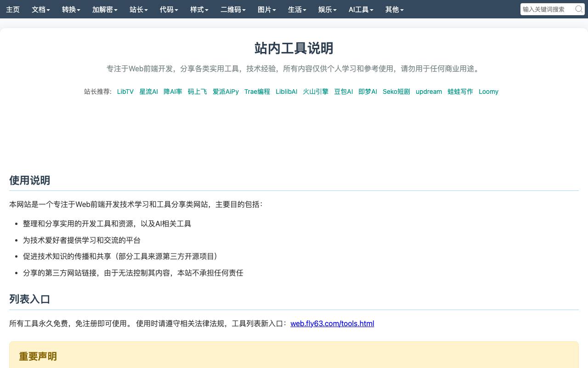
Task: Select bullet 为技术爱好者提供学习和交流的平台
Action: [82, 240]
